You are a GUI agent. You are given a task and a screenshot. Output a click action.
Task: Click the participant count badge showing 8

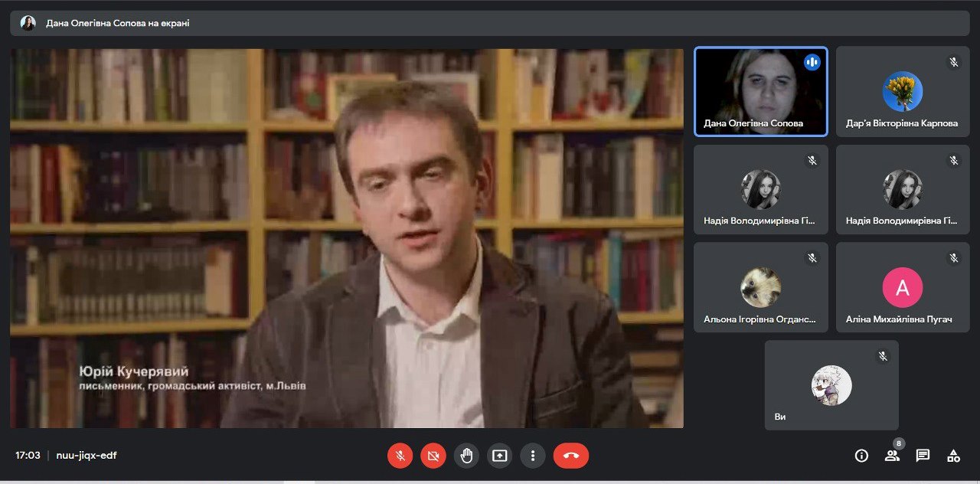898,443
